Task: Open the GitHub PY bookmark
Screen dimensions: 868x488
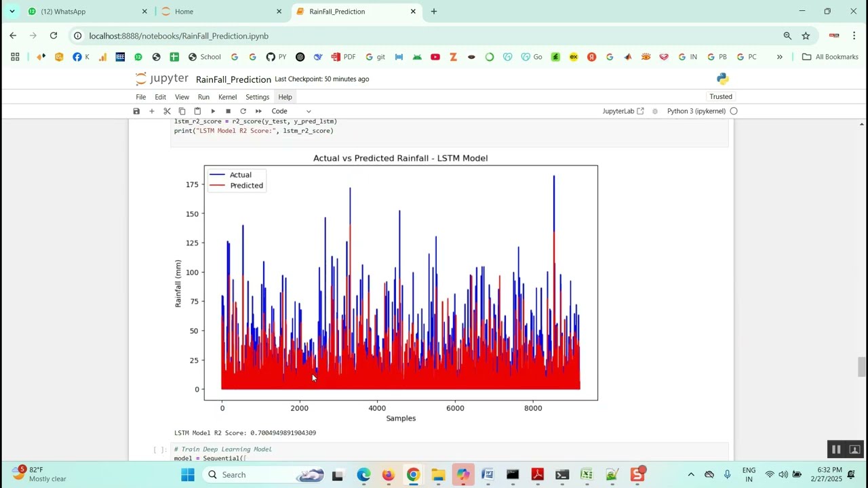Action: pyautogui.click(x=277, y=57)
